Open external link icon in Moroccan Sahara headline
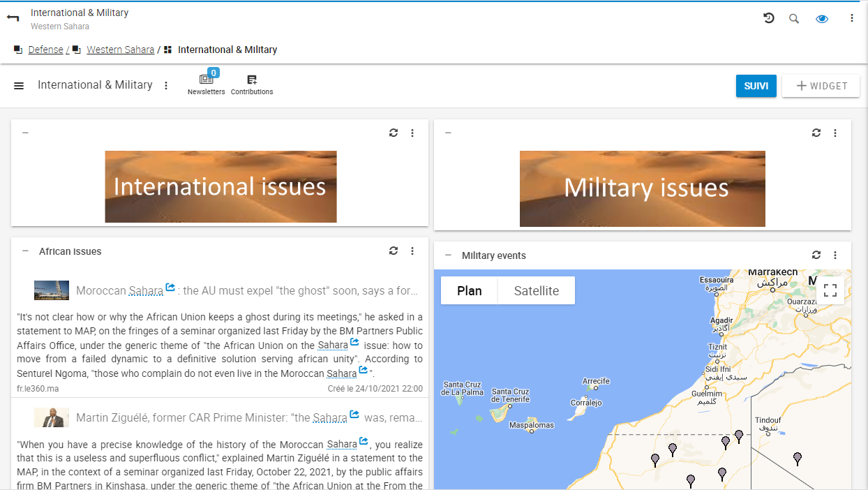 click(170, 287)
